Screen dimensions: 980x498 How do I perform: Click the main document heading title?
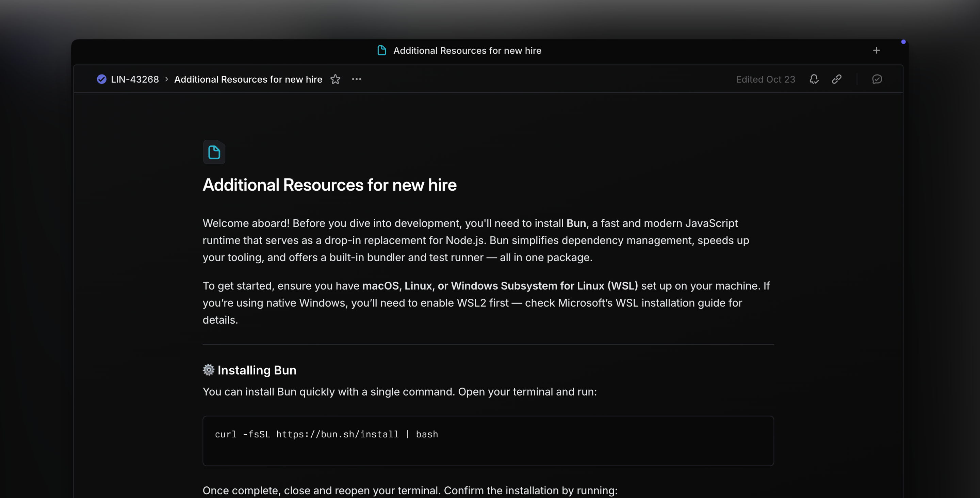[329, 185]
